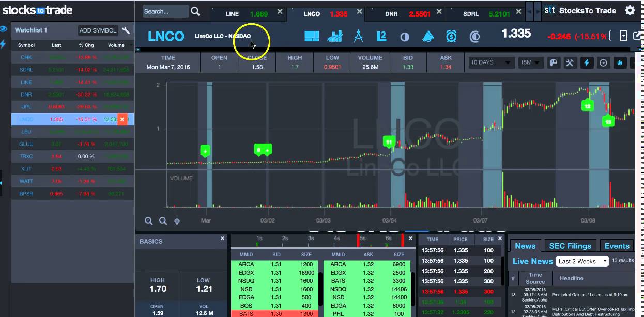Open settings gear icon
This screenshot has height=317, width=644.
pyautogui.click(x=630, y=10)
